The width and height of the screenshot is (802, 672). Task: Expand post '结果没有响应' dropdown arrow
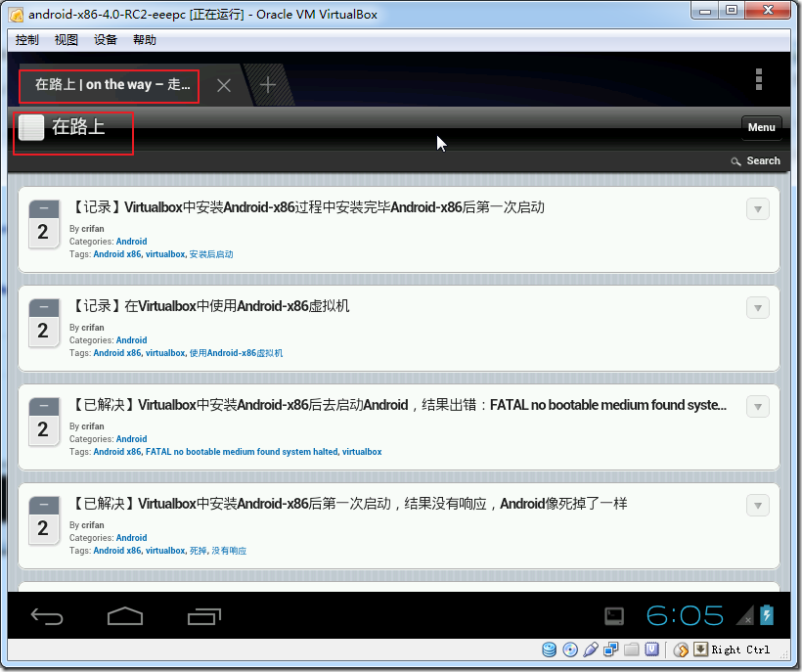coord(758,505)
